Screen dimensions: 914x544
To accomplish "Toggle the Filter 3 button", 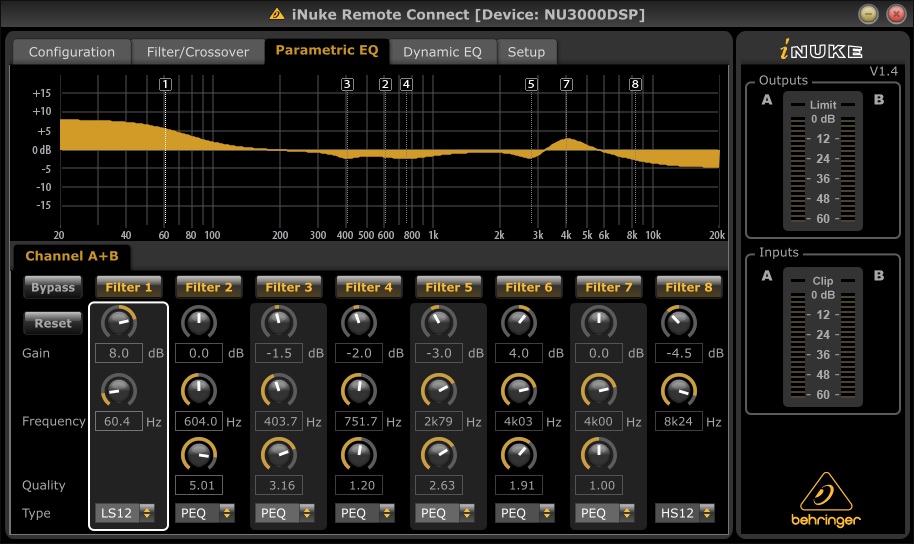I will (x=289, y=287).
